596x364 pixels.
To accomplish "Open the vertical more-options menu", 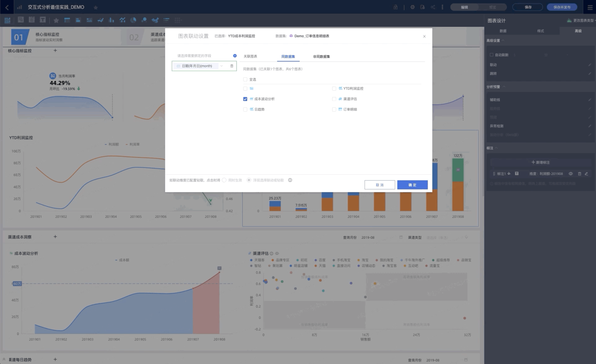I will [x=442, y=7].
